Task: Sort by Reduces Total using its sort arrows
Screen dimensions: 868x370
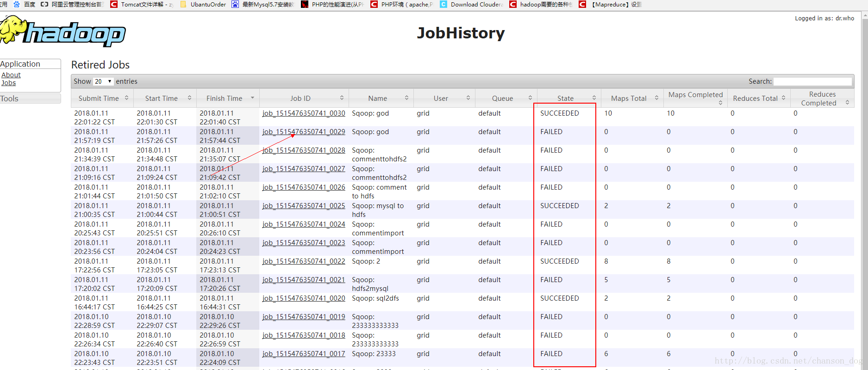Action: [783, 98]
